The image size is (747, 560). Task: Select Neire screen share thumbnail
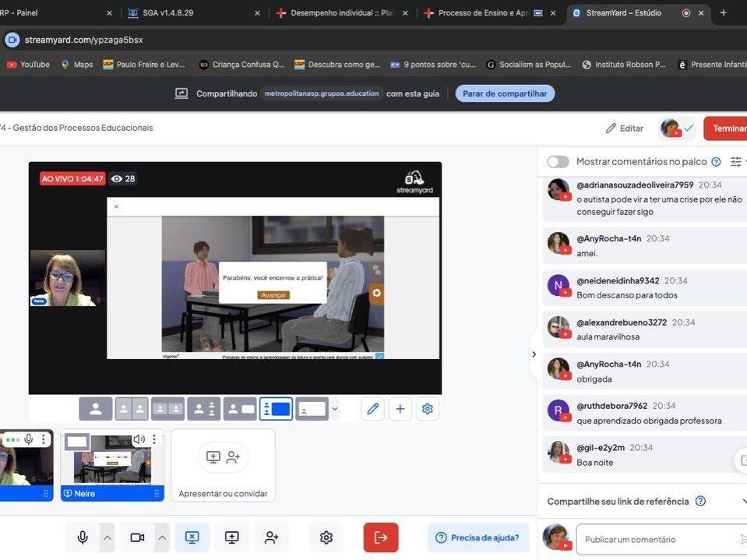pos(112,465)
